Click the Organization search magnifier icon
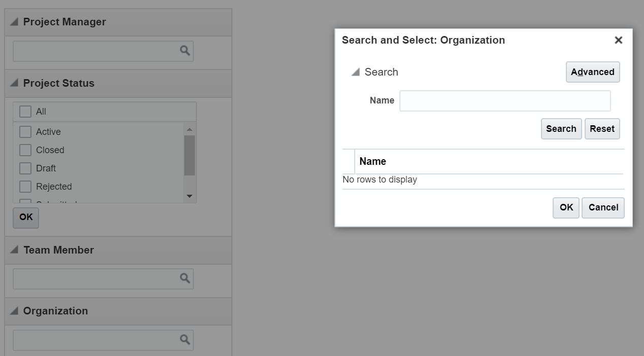 pos(185,339)
